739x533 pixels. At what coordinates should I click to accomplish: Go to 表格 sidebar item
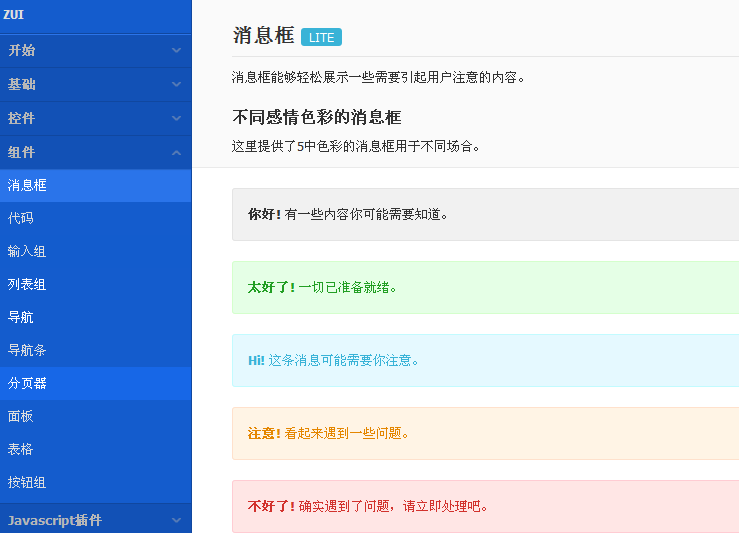click(x=21, y=449)
